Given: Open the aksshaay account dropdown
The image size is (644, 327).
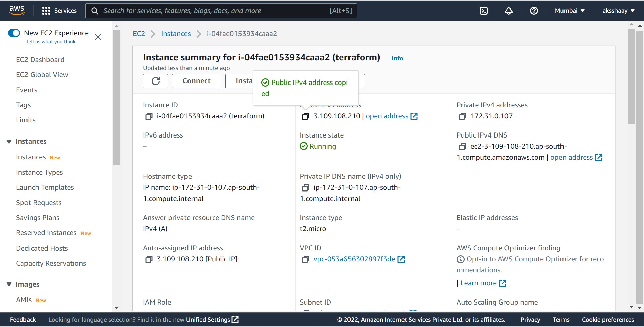Looking at the screenshot, I should coord(618,11).
